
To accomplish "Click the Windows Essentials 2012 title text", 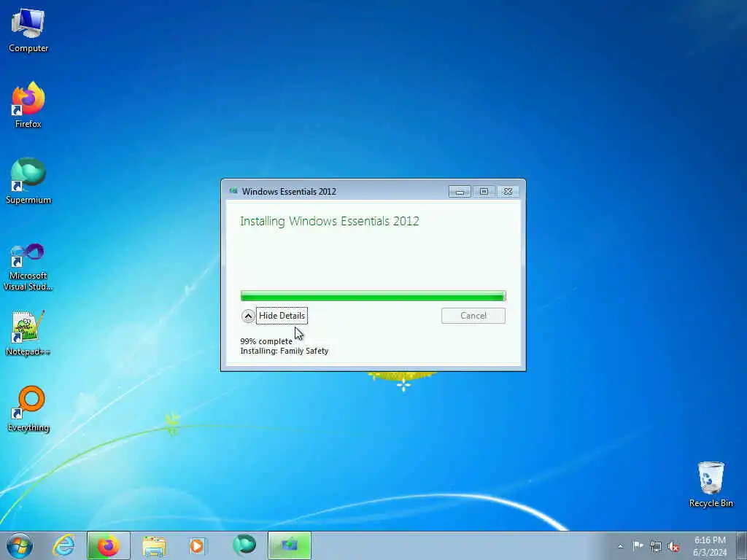I will point(289,192).
